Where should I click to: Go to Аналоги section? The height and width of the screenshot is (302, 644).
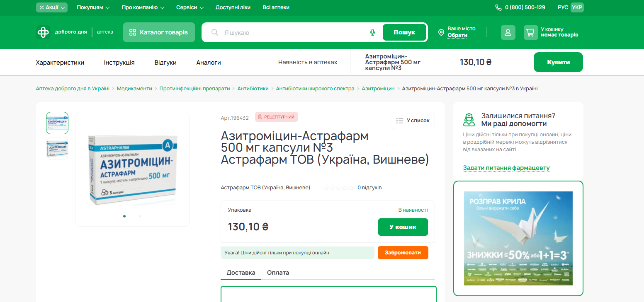click(x=209, y=63)
